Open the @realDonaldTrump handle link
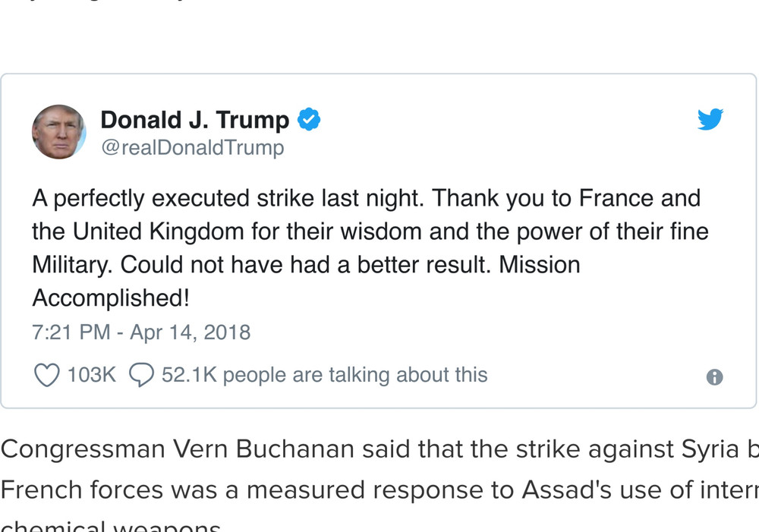The width and height of the screenshot is (759, 532). click(192, 147)
